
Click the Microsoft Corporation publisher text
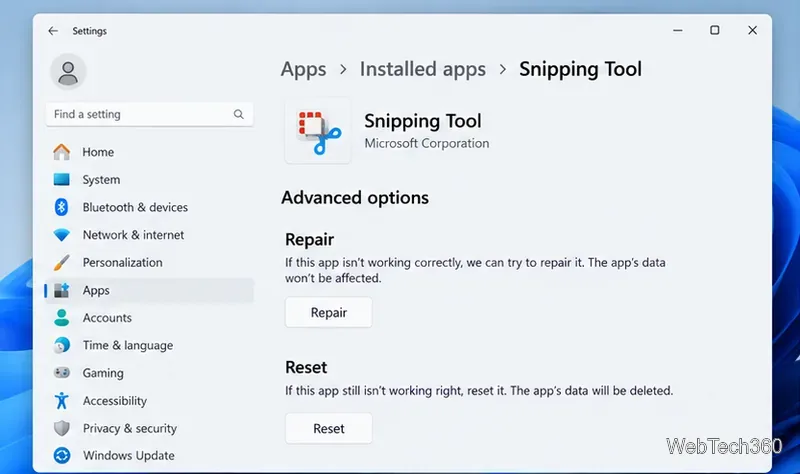pos(427,143)
